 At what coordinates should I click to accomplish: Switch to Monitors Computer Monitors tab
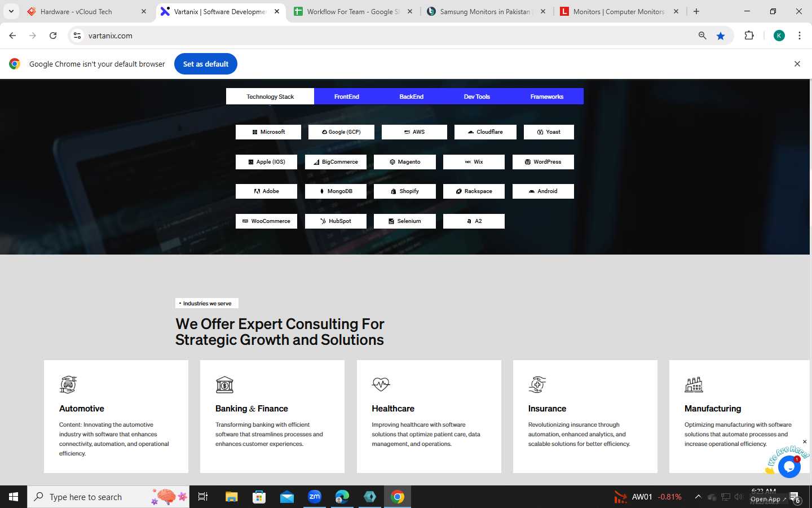point(619,11)
